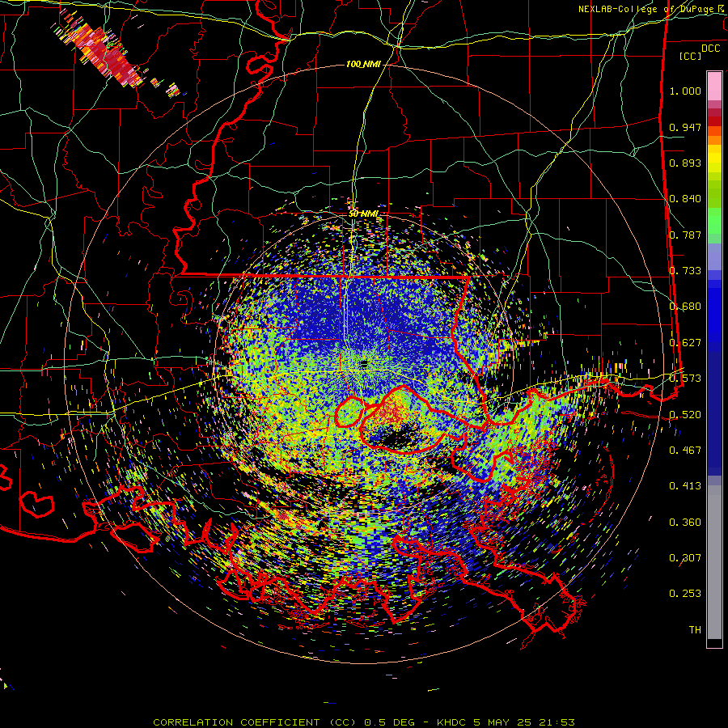Click the 0.520 color scale label

point(685,414)
